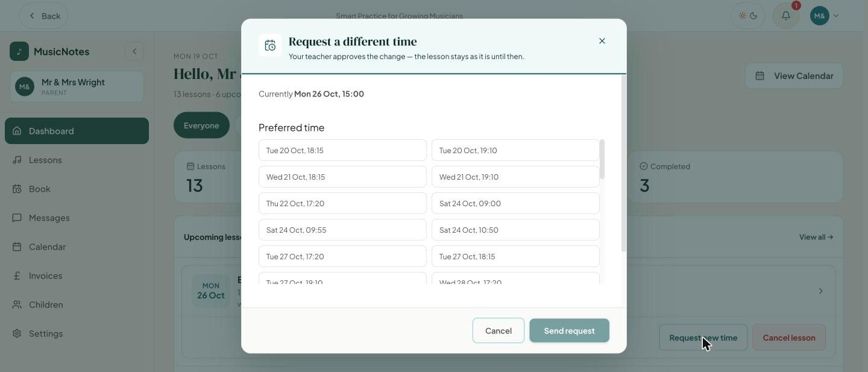Image resolution: width=868 pixels, height=372 pixels.
Task: Pick the Sat 24 Oct, 09:00 slot
Action: point(515,203)
